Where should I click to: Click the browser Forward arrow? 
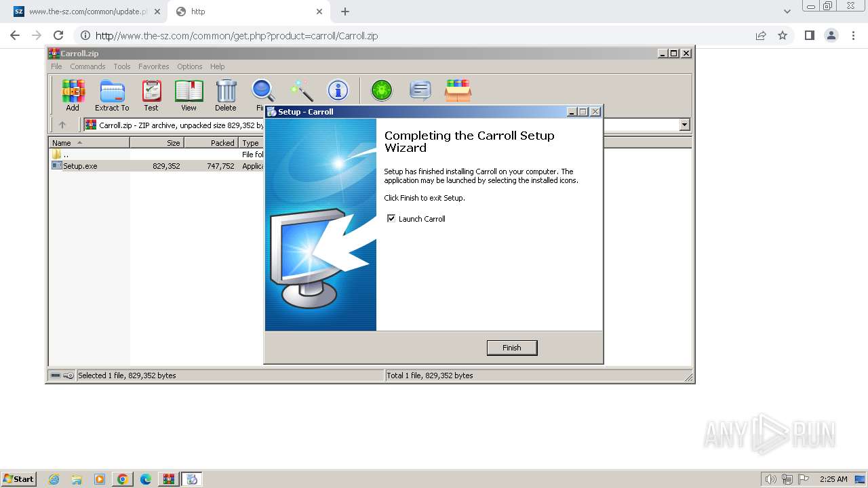37,35
